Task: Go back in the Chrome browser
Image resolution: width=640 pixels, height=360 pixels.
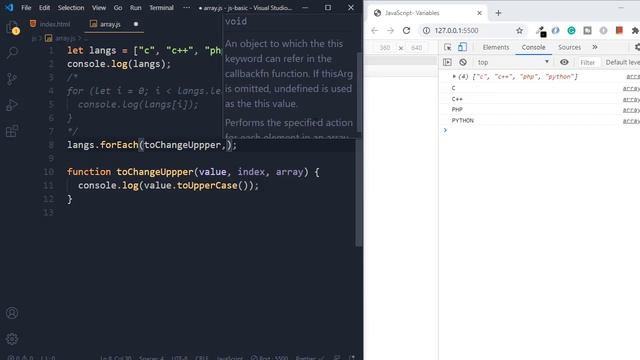Action: 375,31
